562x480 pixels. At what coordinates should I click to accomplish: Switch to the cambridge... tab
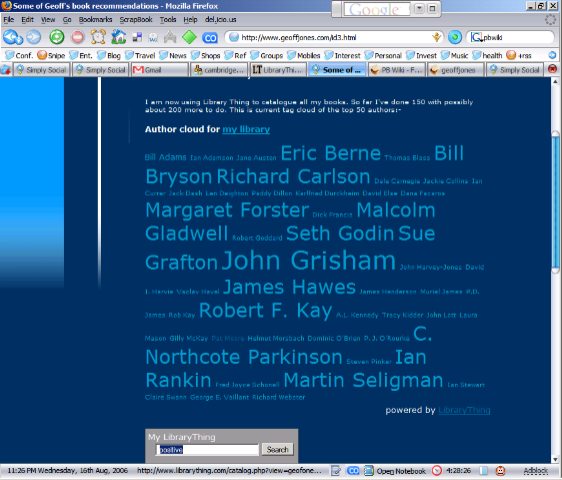pos(219,70)
